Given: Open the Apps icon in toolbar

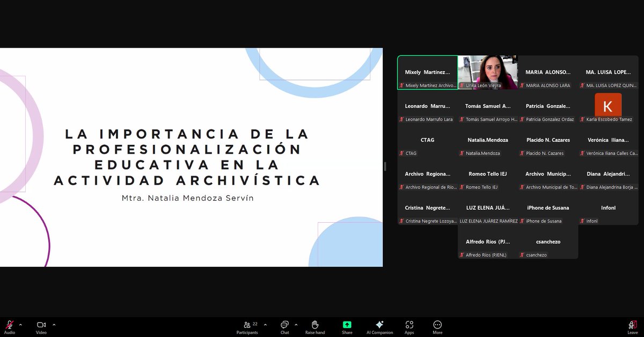Looking at the screenshot, I should [409, 325].
